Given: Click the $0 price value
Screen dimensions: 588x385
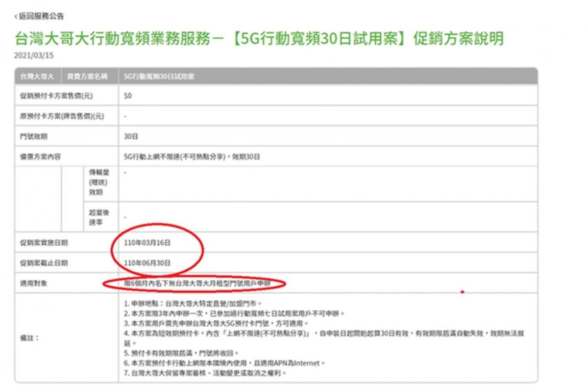Looking at the screenshot, I should tap(128, 96).
